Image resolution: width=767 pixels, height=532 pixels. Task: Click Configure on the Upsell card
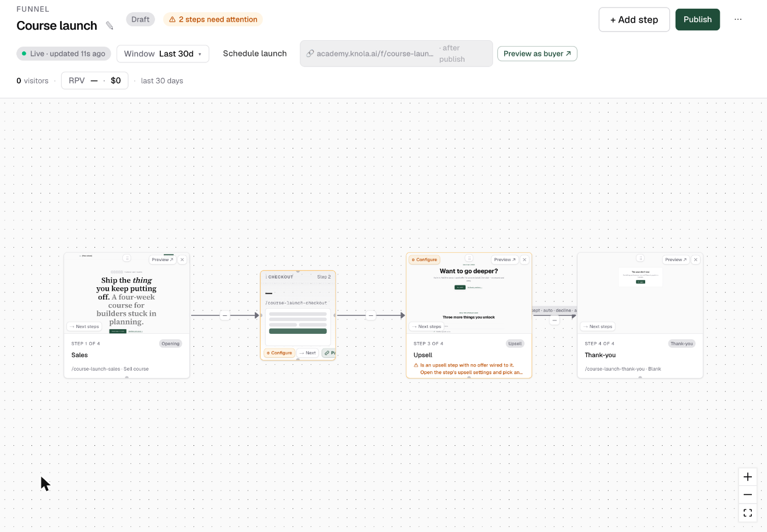424,260
